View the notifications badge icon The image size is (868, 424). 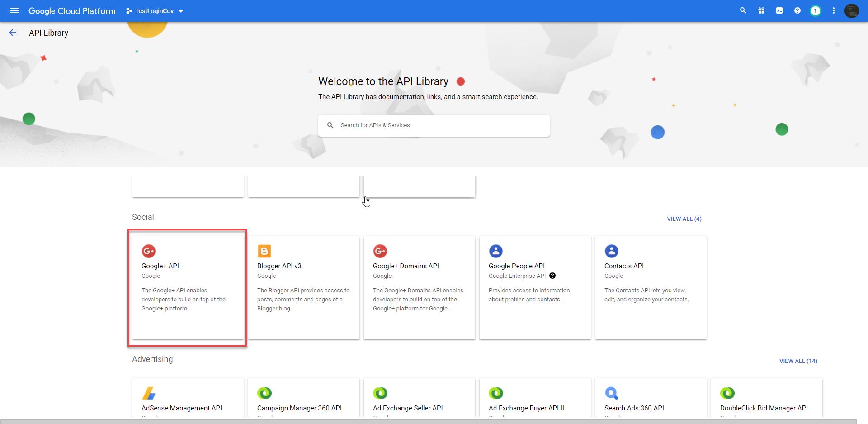point(815,10)
